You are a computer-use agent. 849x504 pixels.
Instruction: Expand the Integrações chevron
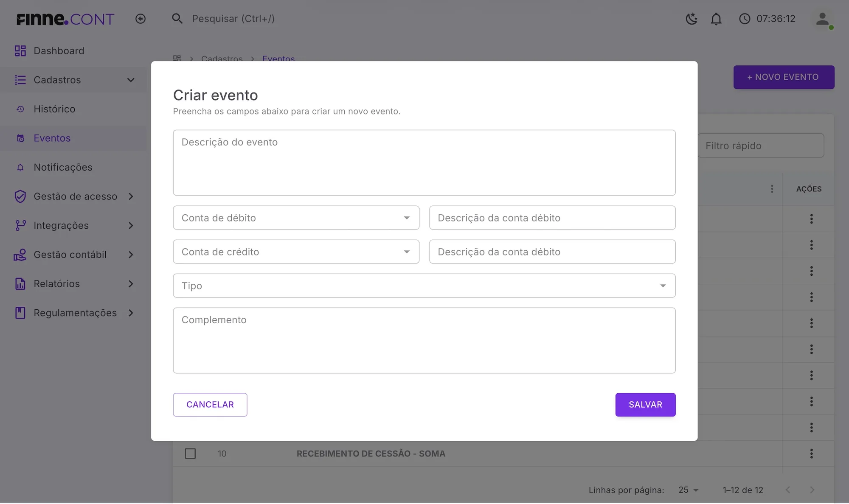coord(131,225)
